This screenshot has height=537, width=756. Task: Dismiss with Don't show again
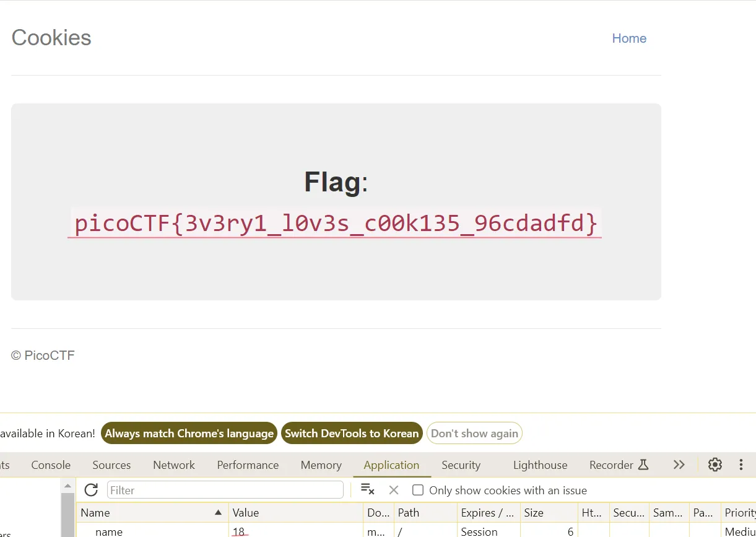474,433
